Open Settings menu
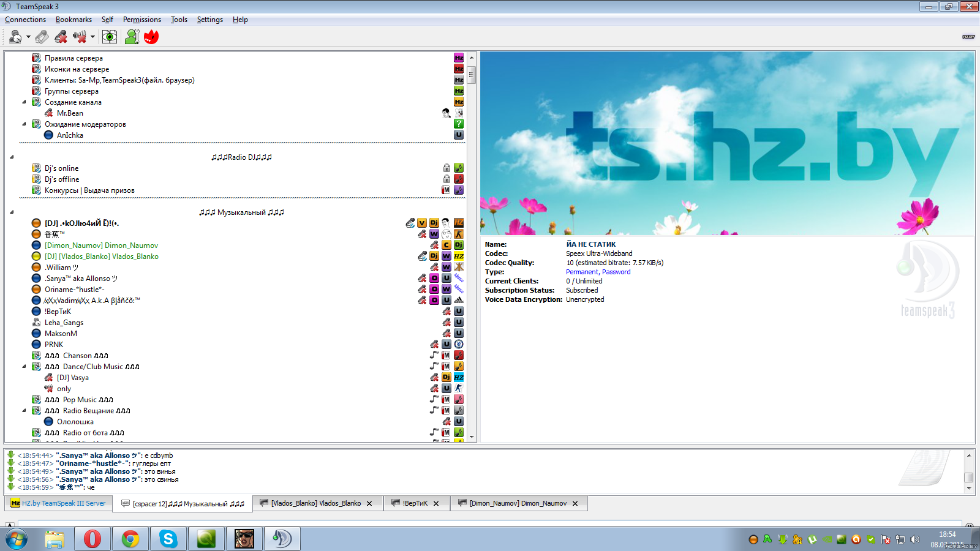980x551 pixels. [x=209, y=20]
